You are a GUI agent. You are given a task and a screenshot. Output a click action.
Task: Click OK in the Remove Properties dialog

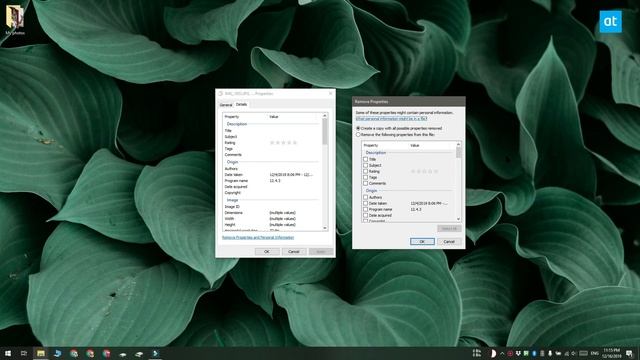[x=422, y=242]
